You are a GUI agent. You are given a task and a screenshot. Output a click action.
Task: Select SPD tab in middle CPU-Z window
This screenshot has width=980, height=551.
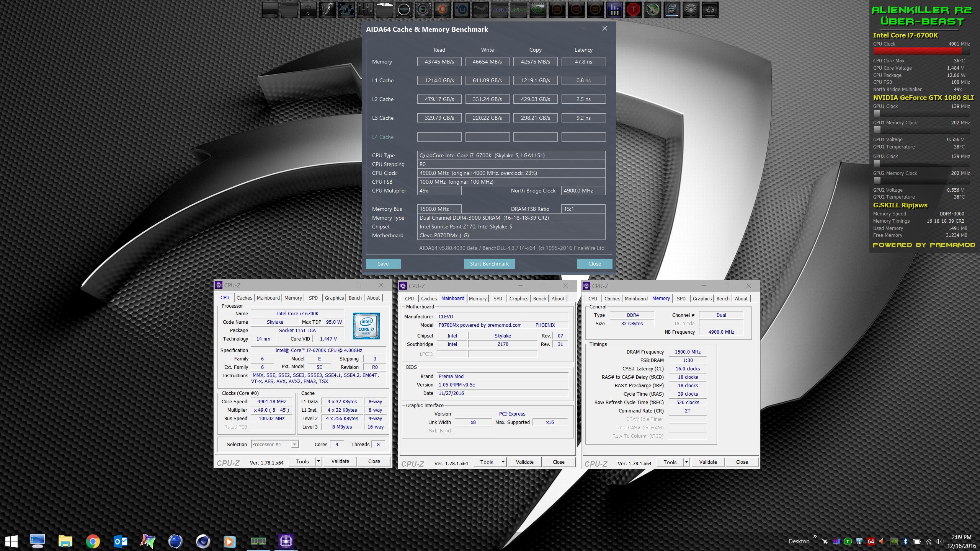click(498, 298)
